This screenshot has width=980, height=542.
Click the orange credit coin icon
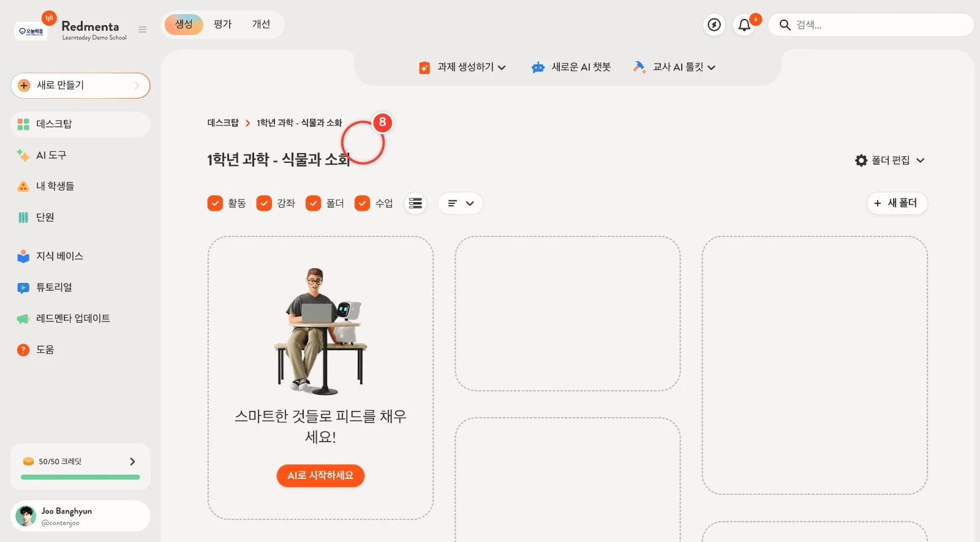[x=28, y=462]
